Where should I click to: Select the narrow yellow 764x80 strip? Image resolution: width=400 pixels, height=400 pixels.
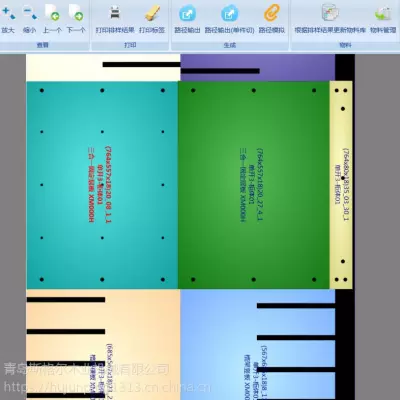point(341,185)
